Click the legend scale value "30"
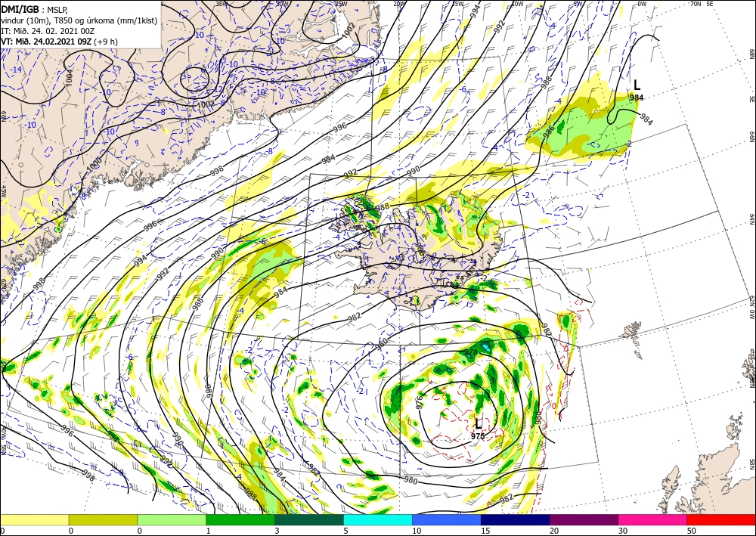 623,531
